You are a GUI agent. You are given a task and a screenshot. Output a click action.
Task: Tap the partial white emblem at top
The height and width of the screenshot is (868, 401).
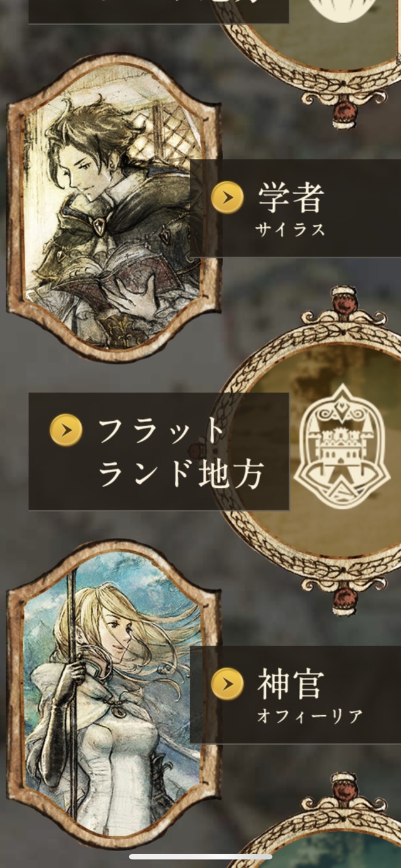pos(341,11)
